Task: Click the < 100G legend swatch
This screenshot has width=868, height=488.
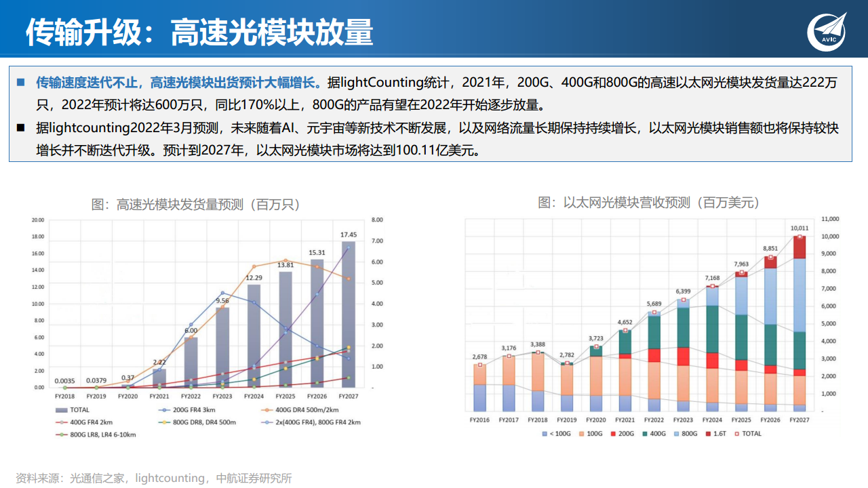Action: 544,433
